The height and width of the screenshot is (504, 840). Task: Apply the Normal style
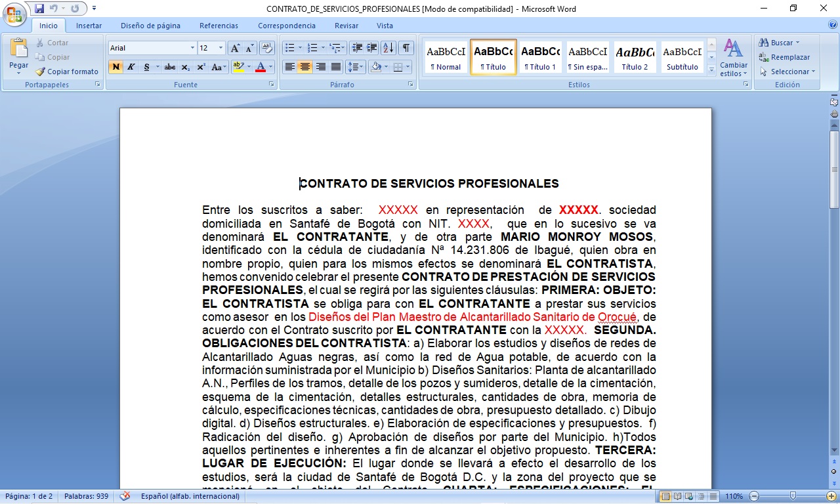tap(446, 57)
